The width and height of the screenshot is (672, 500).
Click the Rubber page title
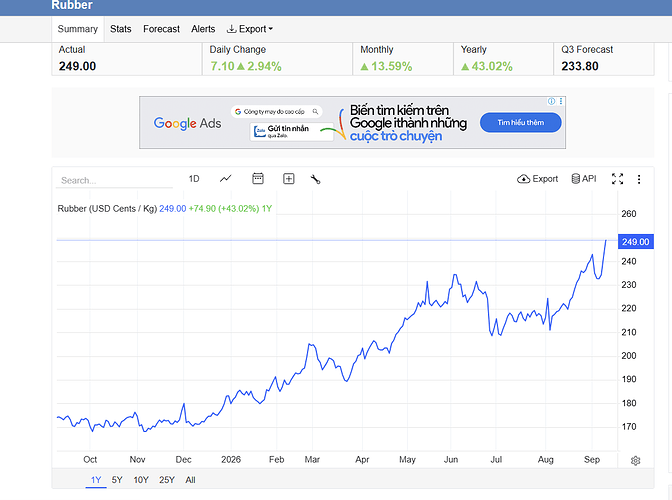pyautogui.click(x=72, y=5)
